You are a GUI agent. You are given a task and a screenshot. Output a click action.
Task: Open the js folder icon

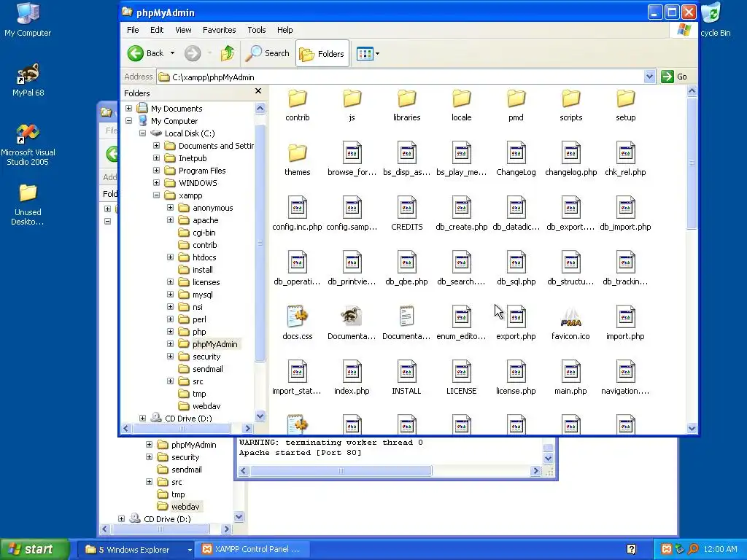click(352, 99)
